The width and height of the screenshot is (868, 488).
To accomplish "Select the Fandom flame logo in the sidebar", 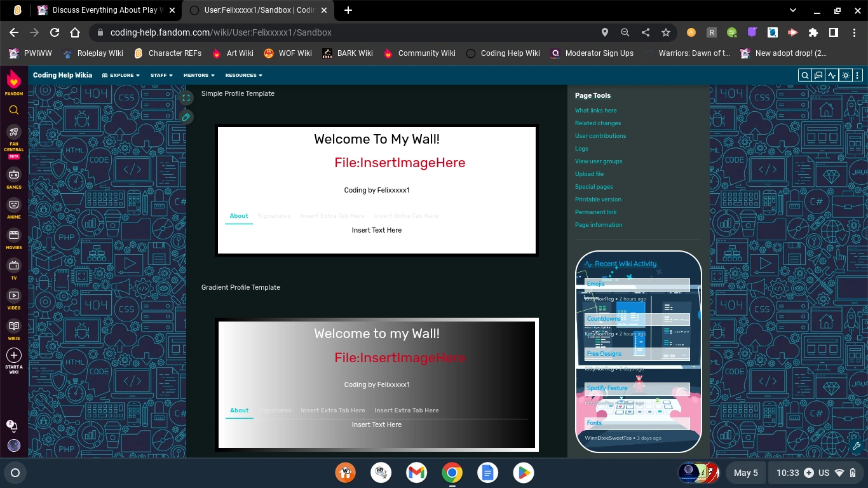I will click(x=13, y=79).
